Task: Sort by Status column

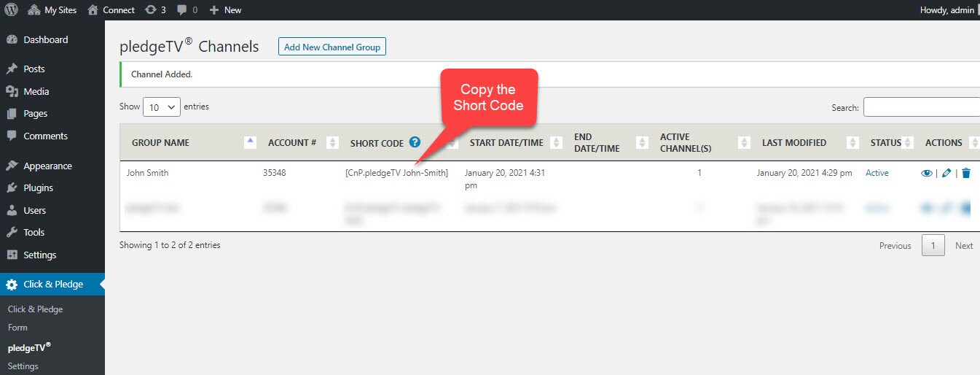Action: pyautogui.click(x=908, y=142)
